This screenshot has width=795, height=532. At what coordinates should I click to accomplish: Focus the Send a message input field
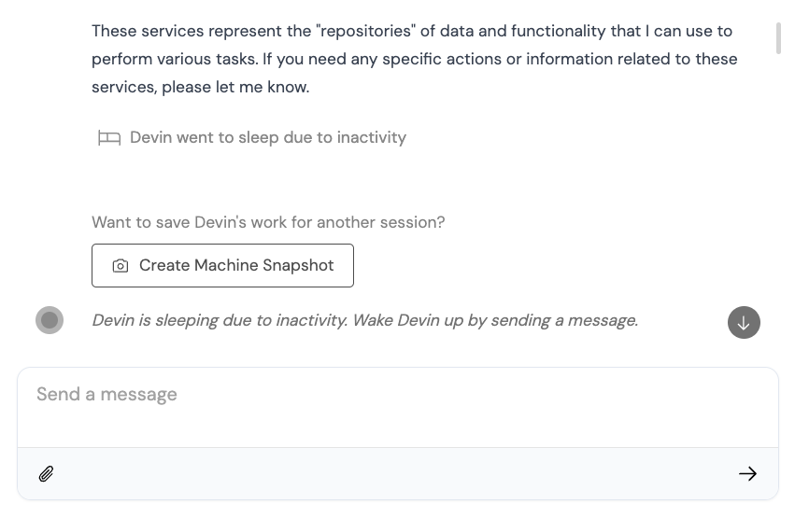[398, 407]
